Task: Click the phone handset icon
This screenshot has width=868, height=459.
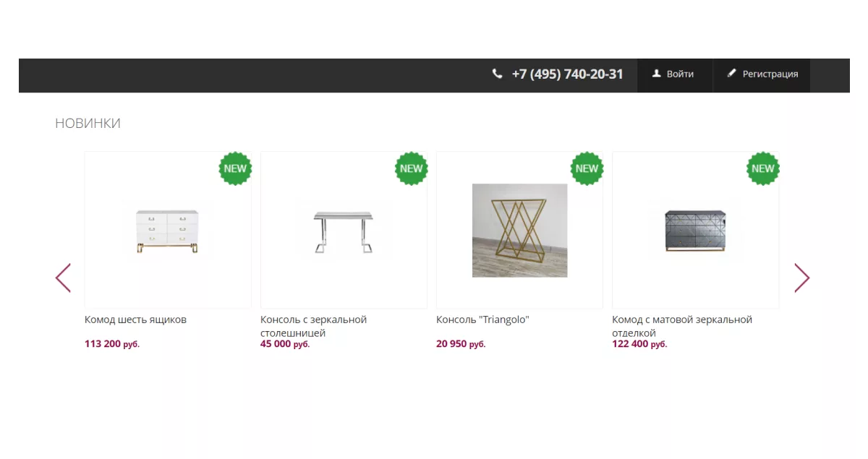Action: click(x=497, y=74)
